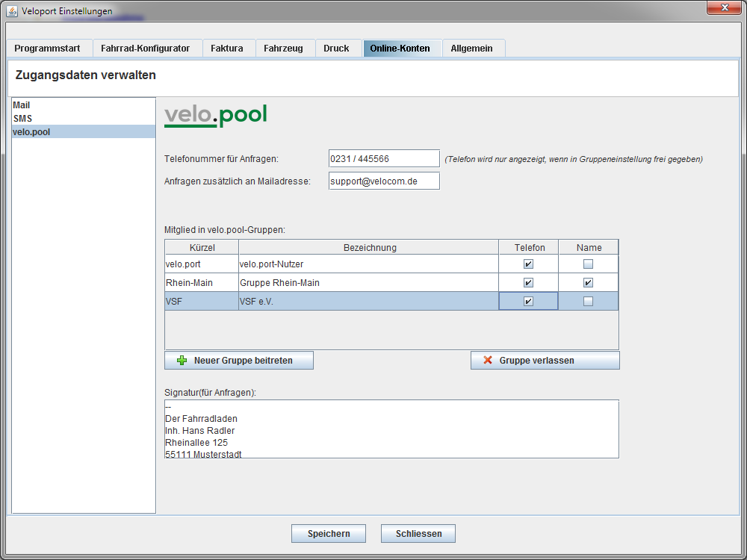Click the Kürzel column header
This screenshot has height=560, width=747.
(202, 248)
